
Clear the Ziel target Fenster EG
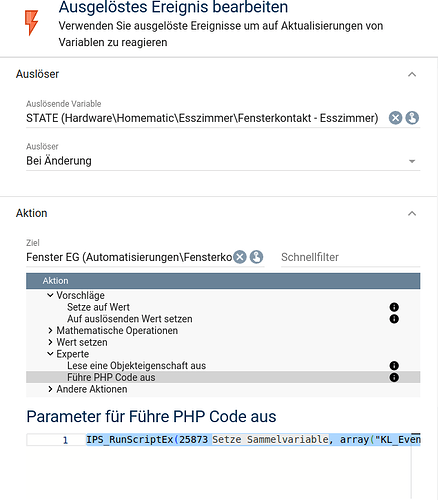tap(240, 257)
